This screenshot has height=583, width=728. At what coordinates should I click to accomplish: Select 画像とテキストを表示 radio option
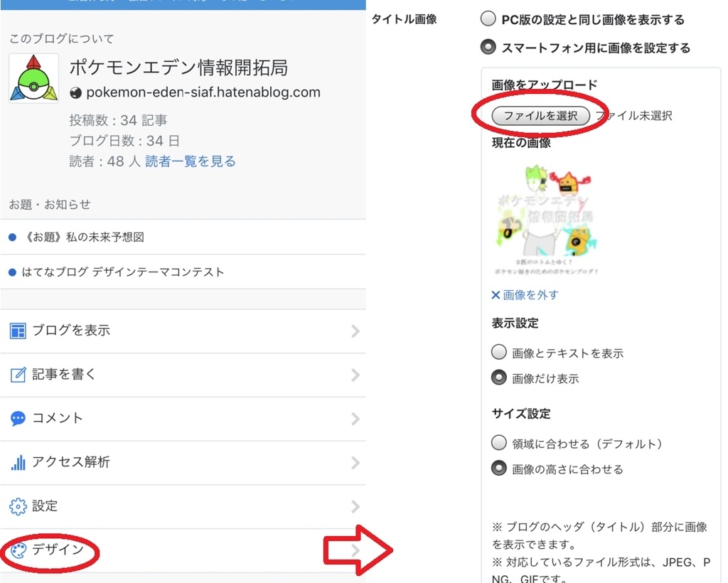[498, 352]
